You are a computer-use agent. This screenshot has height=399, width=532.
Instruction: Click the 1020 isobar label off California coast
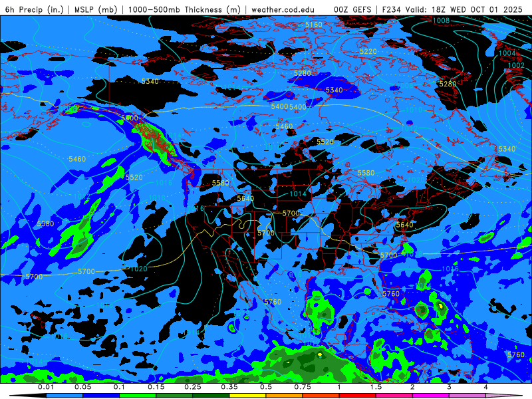click(139, 269)
